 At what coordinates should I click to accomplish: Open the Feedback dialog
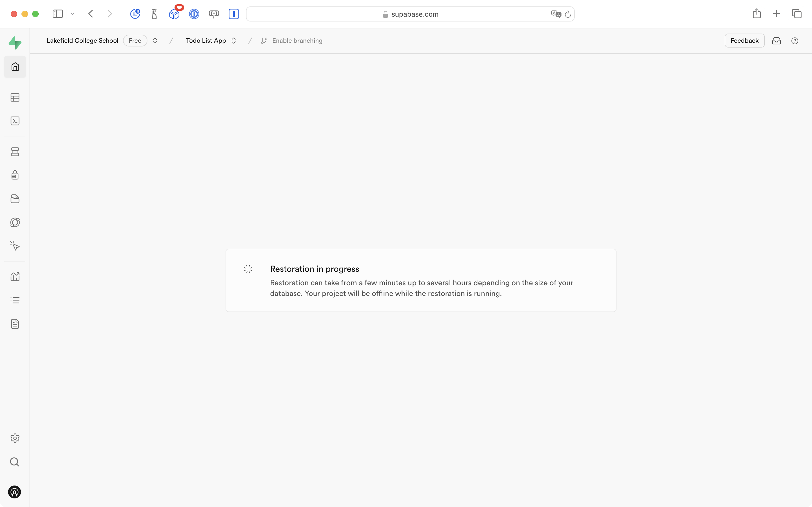point(744,40)
